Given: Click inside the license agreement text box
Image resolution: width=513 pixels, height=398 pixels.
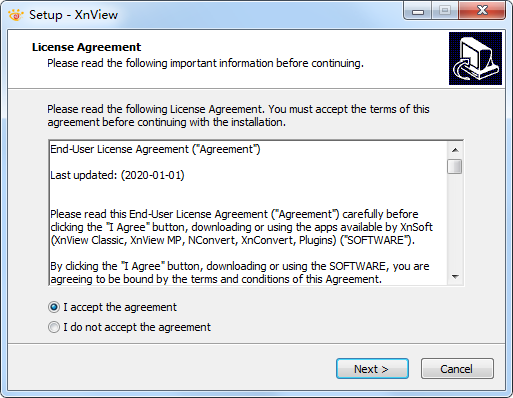Looking at the screenshot, I should (248, 213).
